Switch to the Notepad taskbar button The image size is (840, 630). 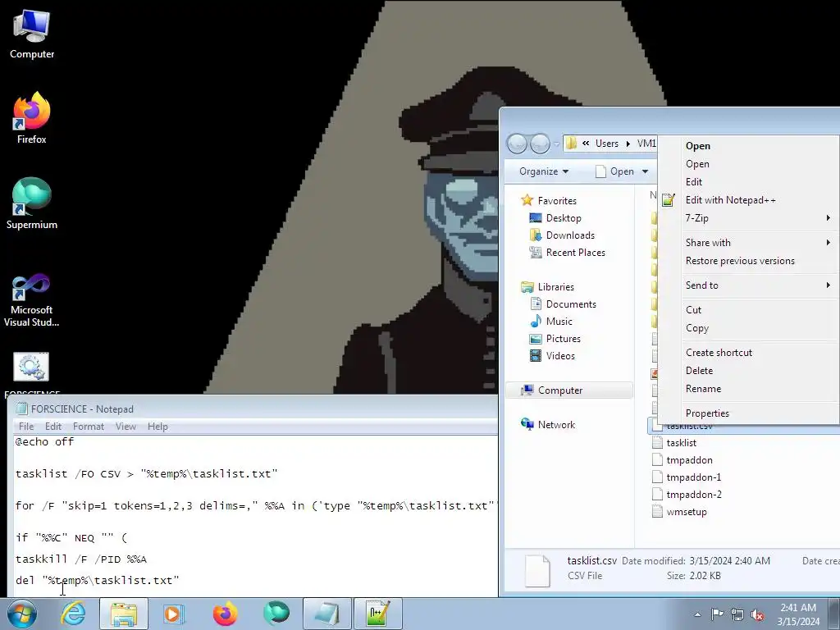(327, 614)
